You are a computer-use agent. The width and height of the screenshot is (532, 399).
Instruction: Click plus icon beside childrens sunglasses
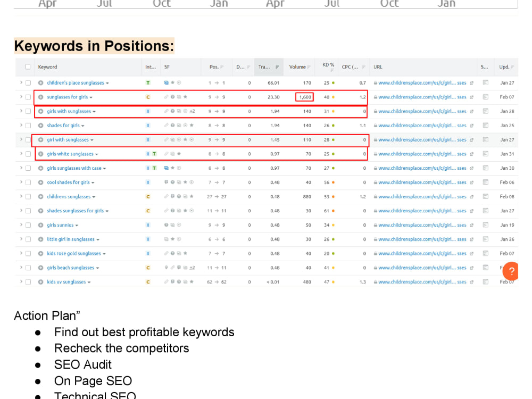click(x=41, y=197)
